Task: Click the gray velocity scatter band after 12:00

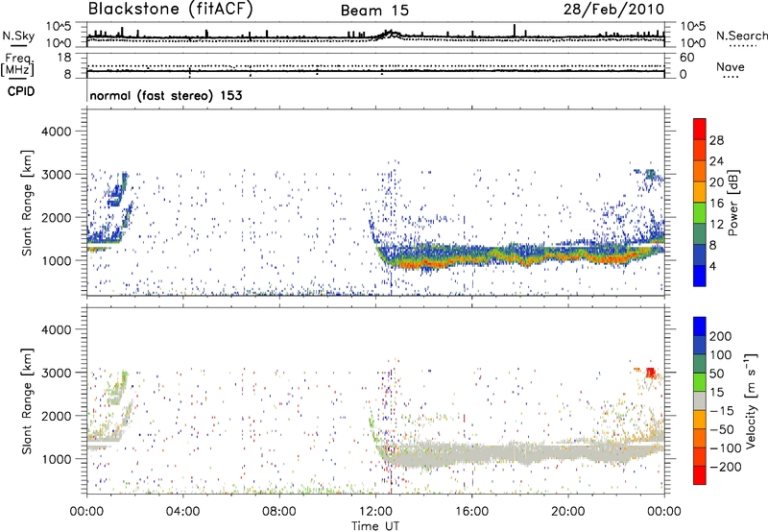Action: tap(519, 453)
